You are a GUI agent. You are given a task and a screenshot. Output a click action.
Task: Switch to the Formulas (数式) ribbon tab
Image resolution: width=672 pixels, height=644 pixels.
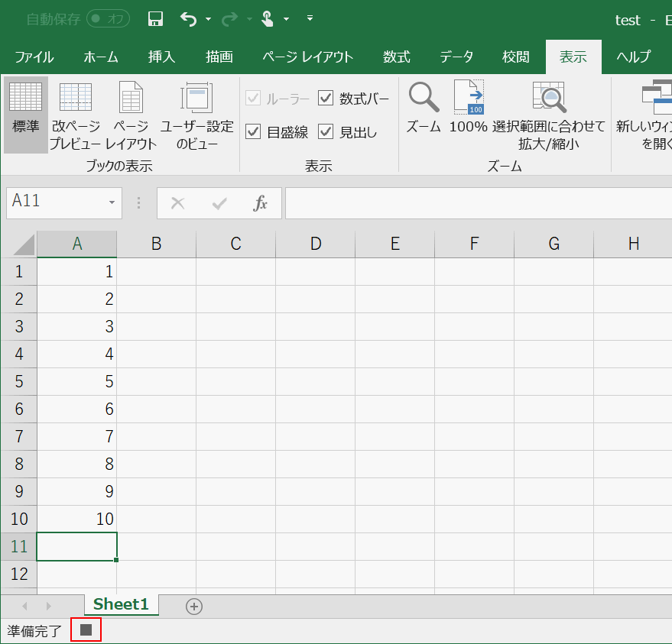coord(397,57)
